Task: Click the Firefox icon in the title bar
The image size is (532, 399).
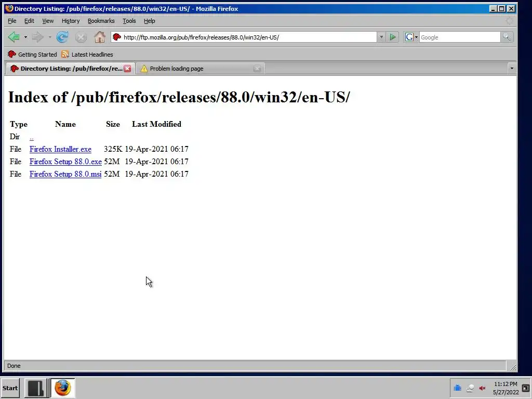Action: 9,8
